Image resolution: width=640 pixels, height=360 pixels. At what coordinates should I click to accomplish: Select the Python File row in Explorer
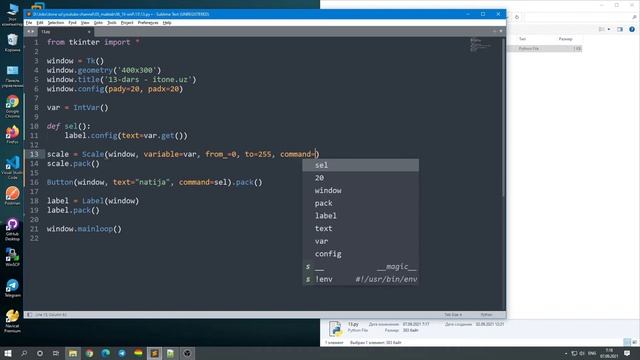coord(544,49)
